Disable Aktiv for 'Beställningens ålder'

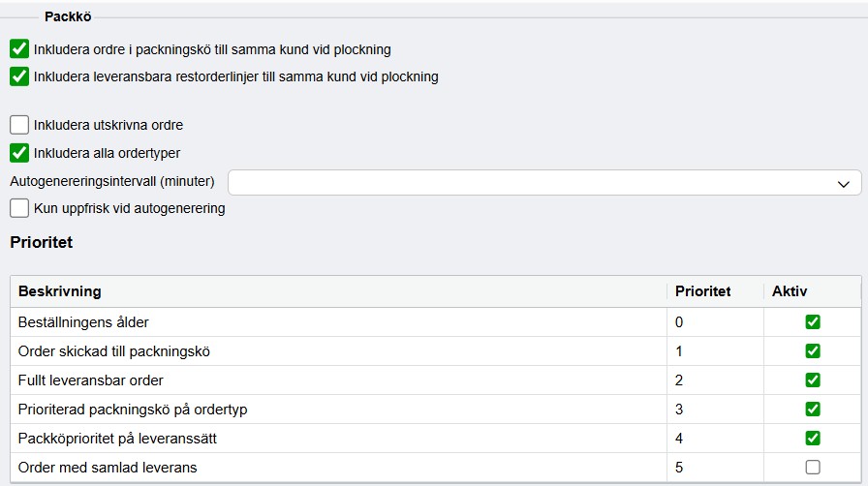[813, 322]
